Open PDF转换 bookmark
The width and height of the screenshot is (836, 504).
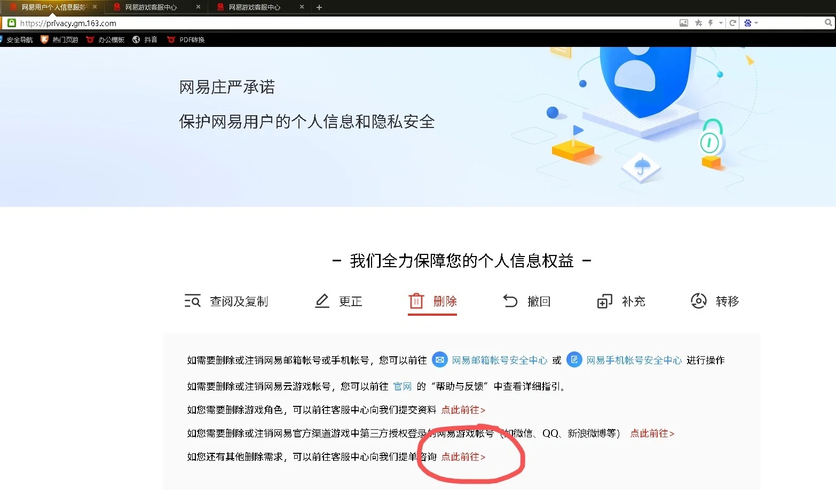coord(186,39)
